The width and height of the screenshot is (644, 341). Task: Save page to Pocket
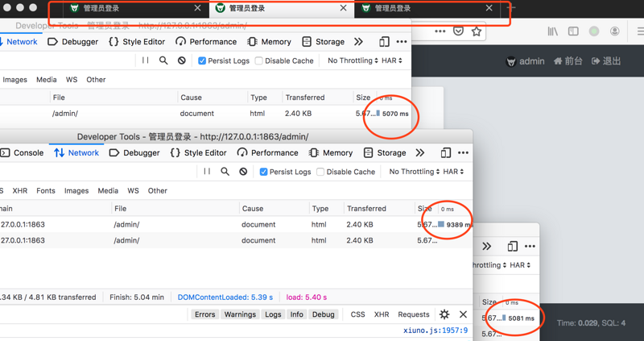tap(458, 31)
